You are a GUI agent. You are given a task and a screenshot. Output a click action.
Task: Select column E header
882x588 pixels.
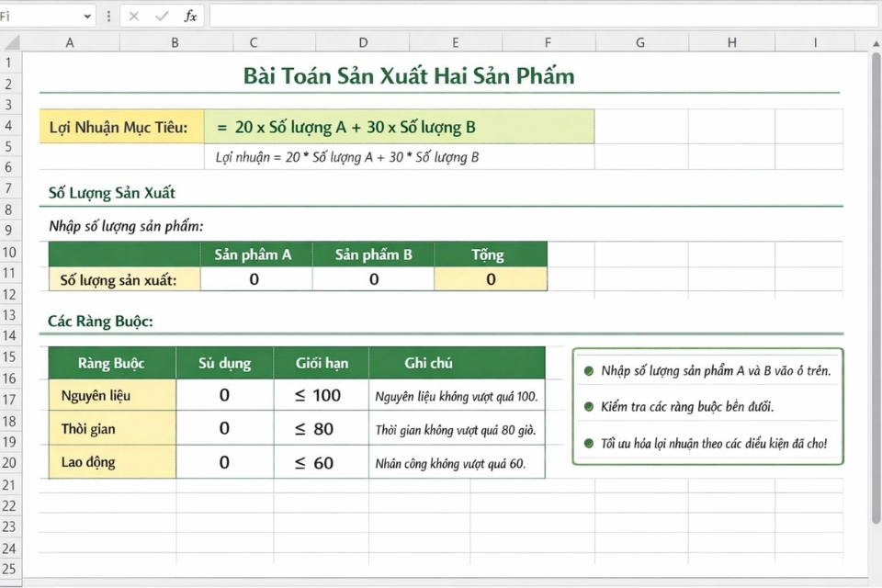[455, 41]
